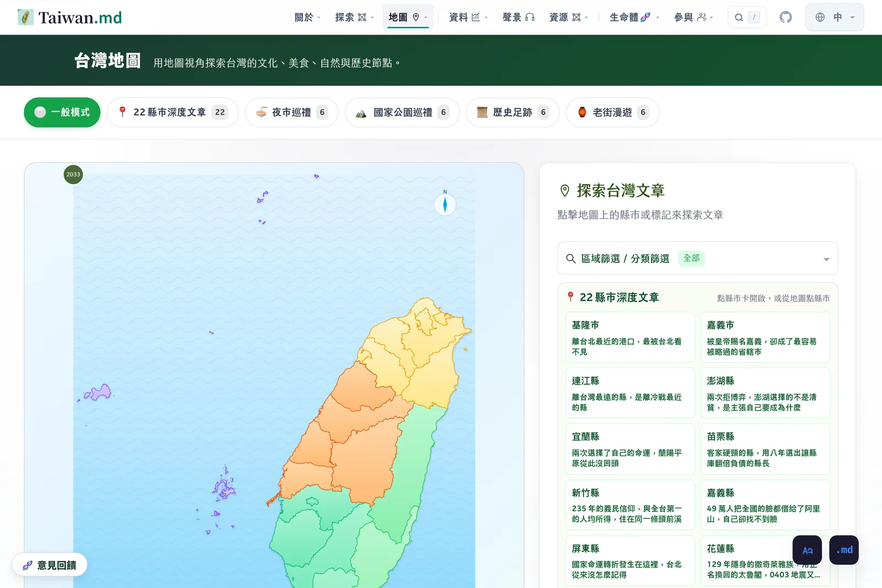Open the 澎湖縣 article card
Image resolution: width=882 pixels, height=588 pixels.
[765, 393]
